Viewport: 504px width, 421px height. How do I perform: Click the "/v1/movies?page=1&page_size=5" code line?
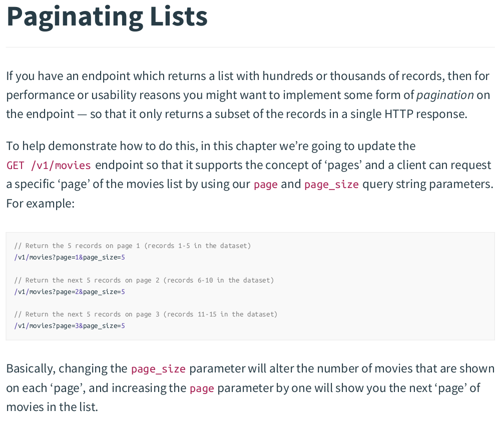70,257
